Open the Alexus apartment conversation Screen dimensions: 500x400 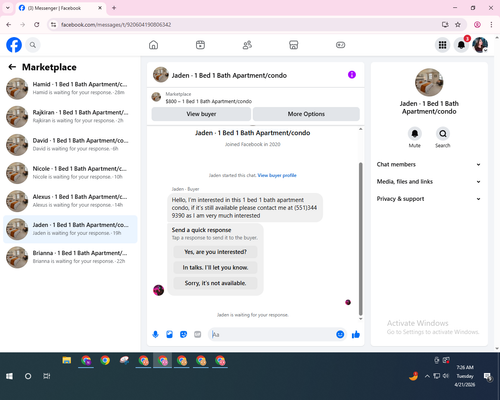pyautogui.click(x=70, y=201)
